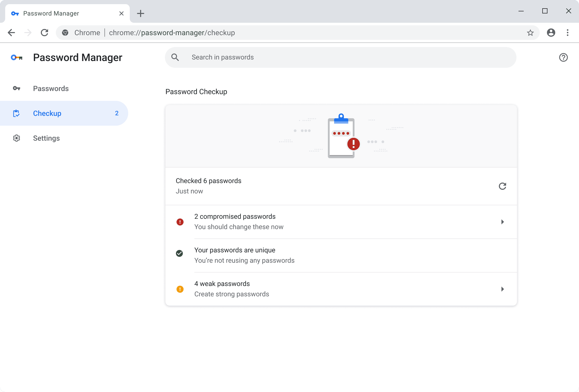This screenshot has width=579, height=392.
Task: Click the Password Manager key logo
Action: [x=17, y=58]
